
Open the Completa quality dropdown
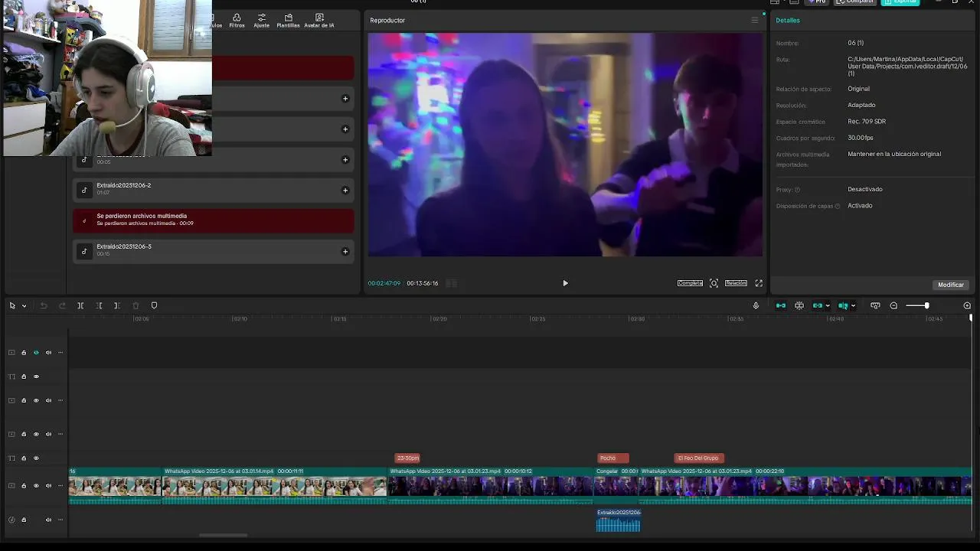coord(690,283)
